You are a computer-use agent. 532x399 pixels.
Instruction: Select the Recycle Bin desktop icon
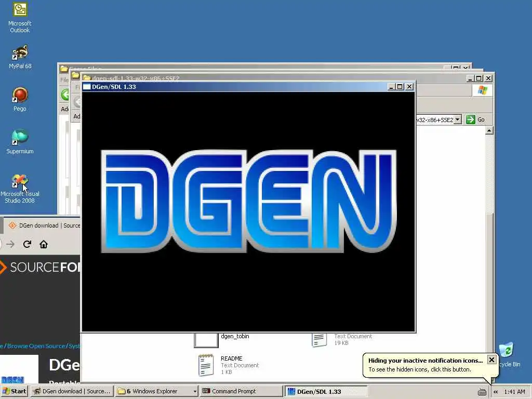coord(508,354)
